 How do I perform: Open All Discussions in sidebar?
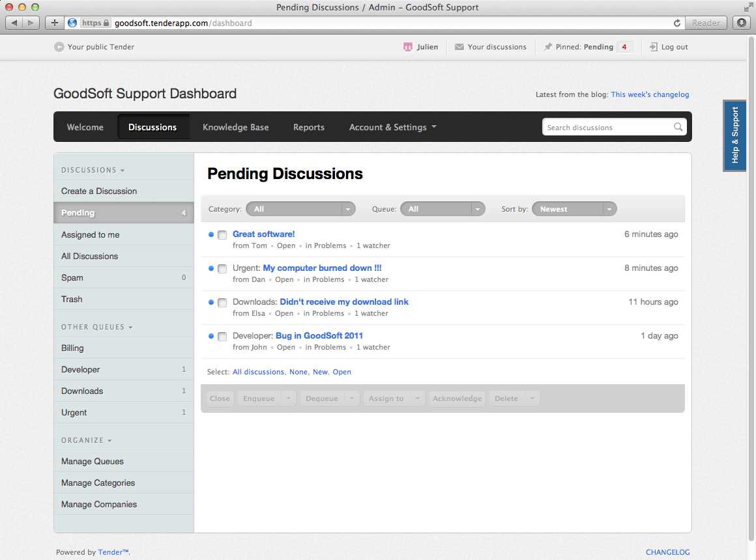tap(124, 256)
